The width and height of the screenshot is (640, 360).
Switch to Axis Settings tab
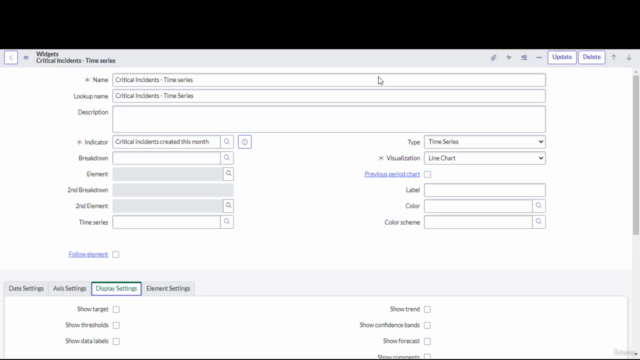tap(70, 289)
